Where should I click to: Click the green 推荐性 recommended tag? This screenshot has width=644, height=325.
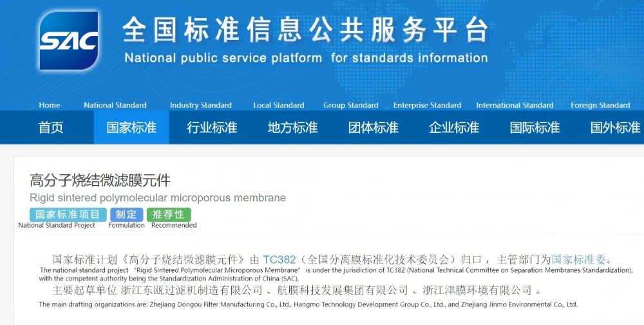pos(168,215)
